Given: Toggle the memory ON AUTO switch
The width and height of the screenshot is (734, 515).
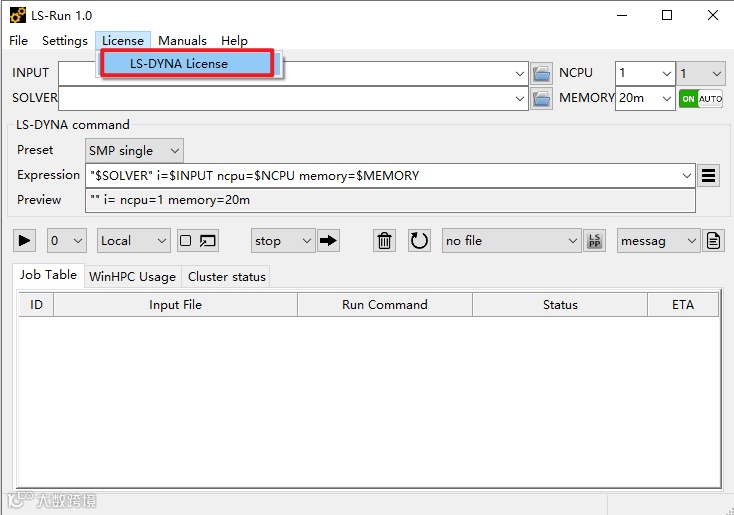Looking at the screenshot, I should coord(701,99).
